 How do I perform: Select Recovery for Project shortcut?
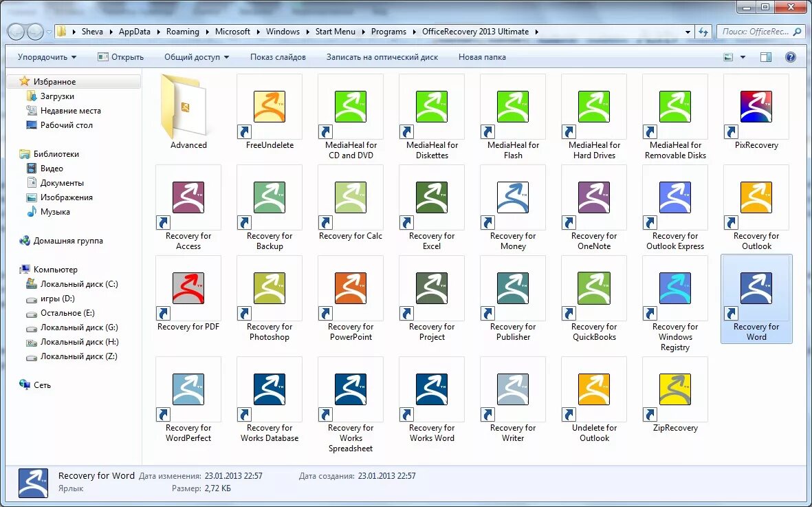(432, 299)
